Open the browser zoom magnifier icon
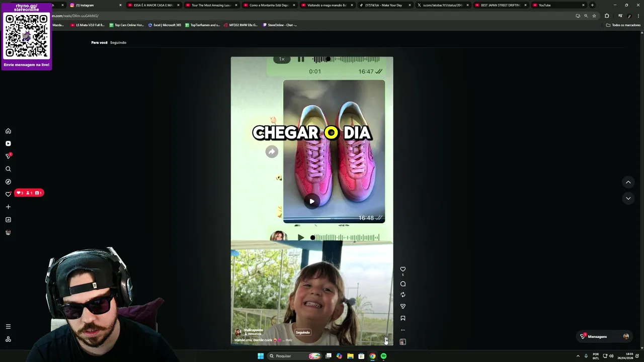 (586, 16)
